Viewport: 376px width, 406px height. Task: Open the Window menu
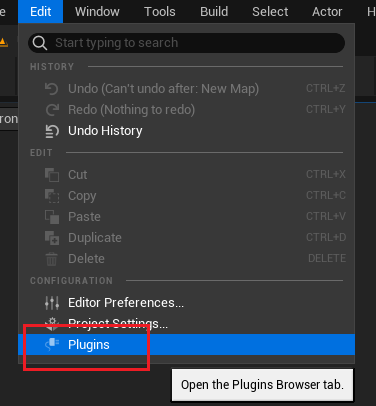pyautogui.click(x=97, y=12)
